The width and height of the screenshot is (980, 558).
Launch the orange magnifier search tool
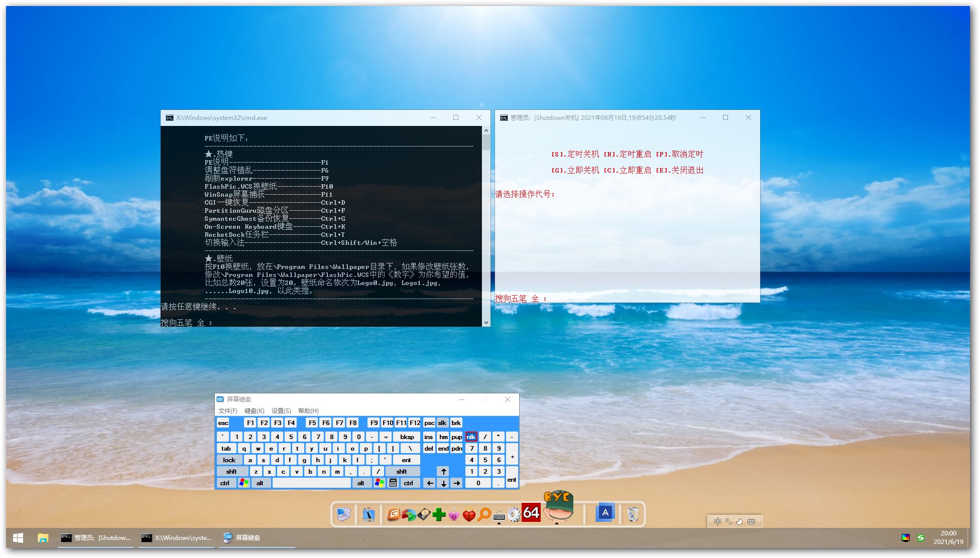[x=484, y=515]
